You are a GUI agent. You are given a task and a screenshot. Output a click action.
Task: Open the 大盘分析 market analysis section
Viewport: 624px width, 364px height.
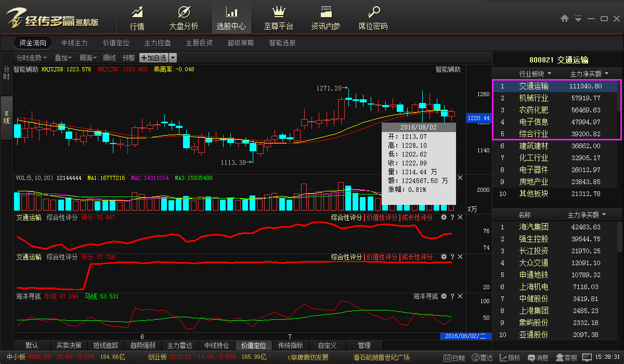[x=184, y=18]
